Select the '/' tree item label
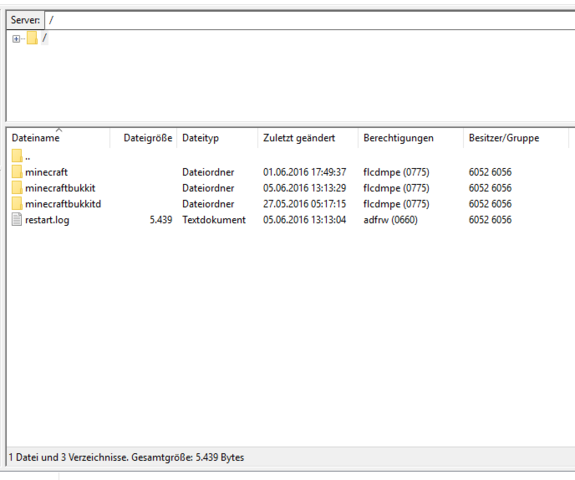The image size is (575, 480). pos(44,38)
